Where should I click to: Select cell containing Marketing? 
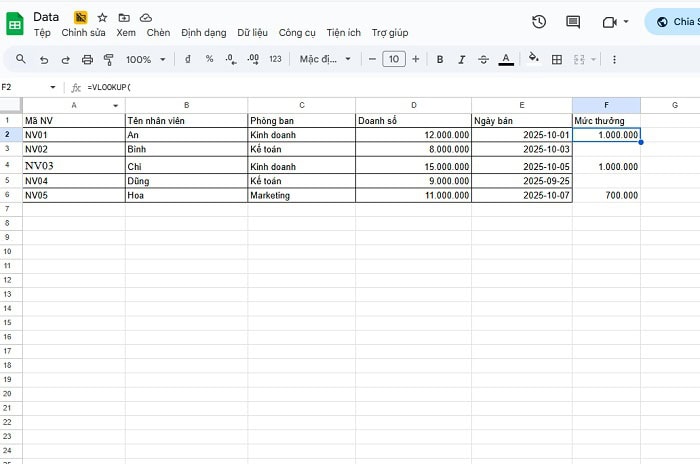click(x=301, y=196)
